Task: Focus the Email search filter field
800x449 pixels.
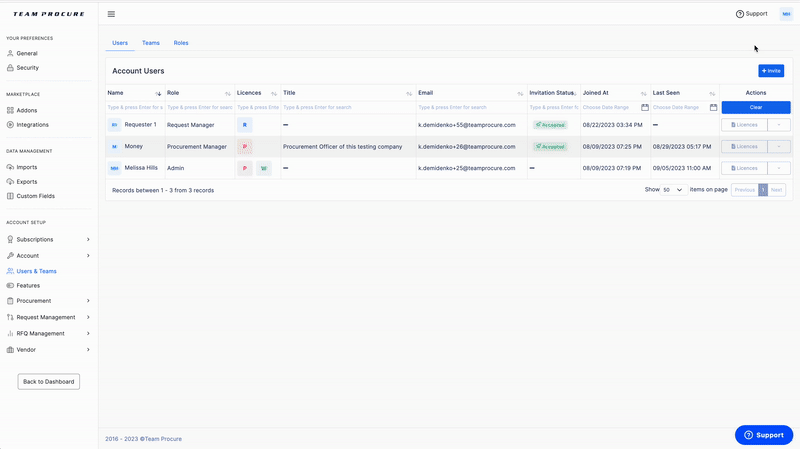Action: (471, 108)
